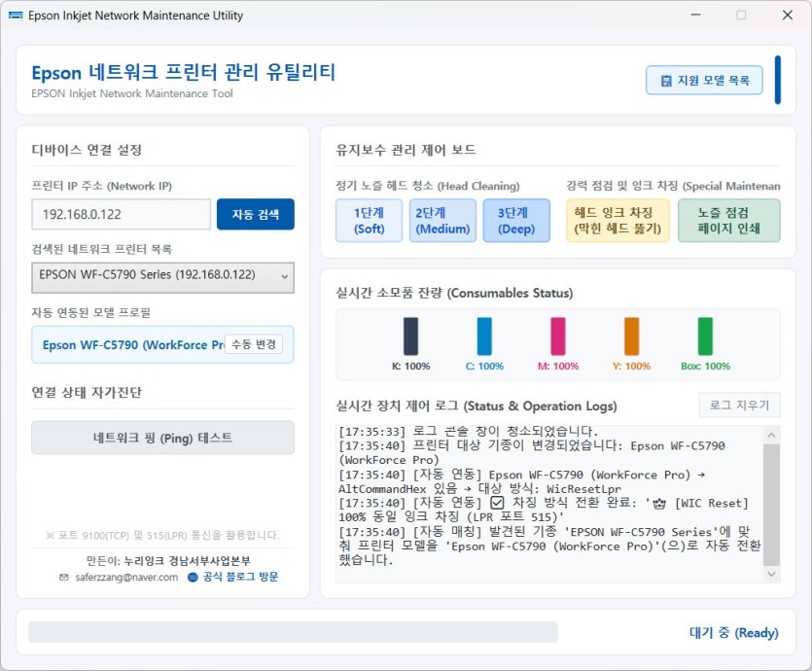Minimize the maintenance utility window
812x671 pixels.
coord(695,15)
